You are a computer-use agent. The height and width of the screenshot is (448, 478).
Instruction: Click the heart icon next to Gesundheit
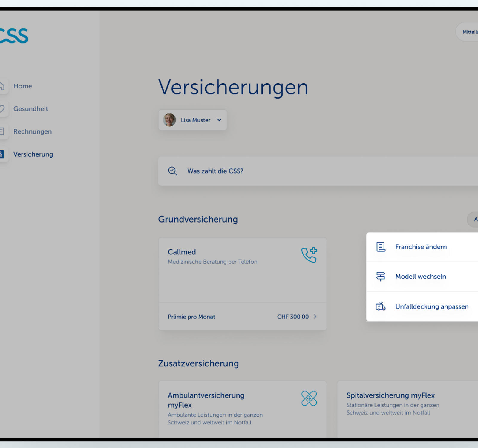coord(1,109)
